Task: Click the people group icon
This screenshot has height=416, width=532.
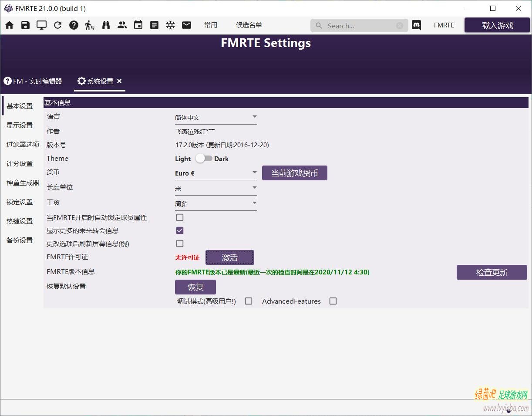Action: [x=122, y=25]
